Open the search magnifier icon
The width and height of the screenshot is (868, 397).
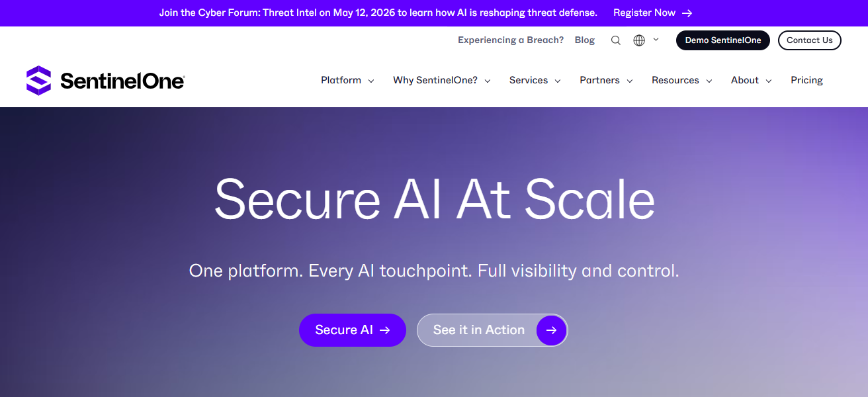(615, 40)
